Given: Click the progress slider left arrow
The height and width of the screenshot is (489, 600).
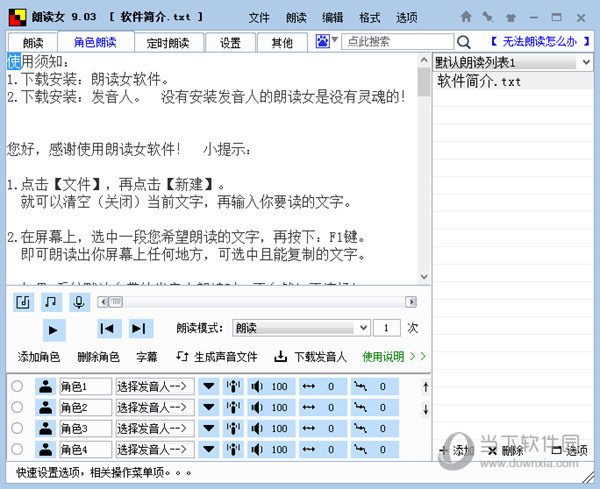Looking at the screenshot, I should click(x=103, y=302).
